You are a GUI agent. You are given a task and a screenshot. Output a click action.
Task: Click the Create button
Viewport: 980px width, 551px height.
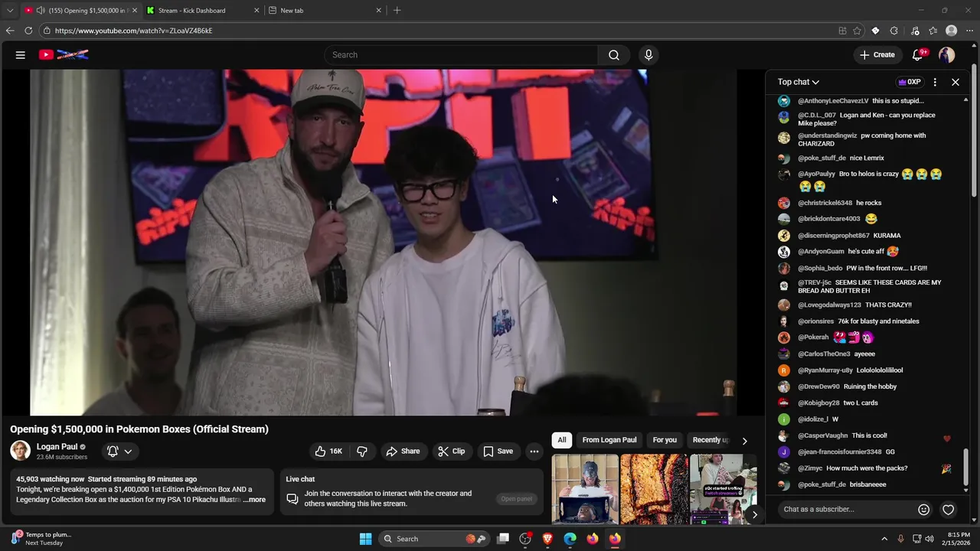877,55
